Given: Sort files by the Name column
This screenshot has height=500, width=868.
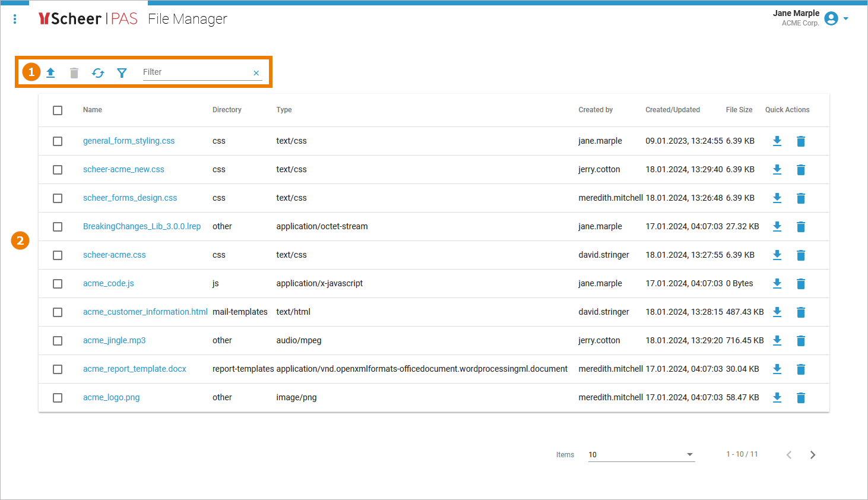Looking at the screenshot, I should (x=92, y=110).
